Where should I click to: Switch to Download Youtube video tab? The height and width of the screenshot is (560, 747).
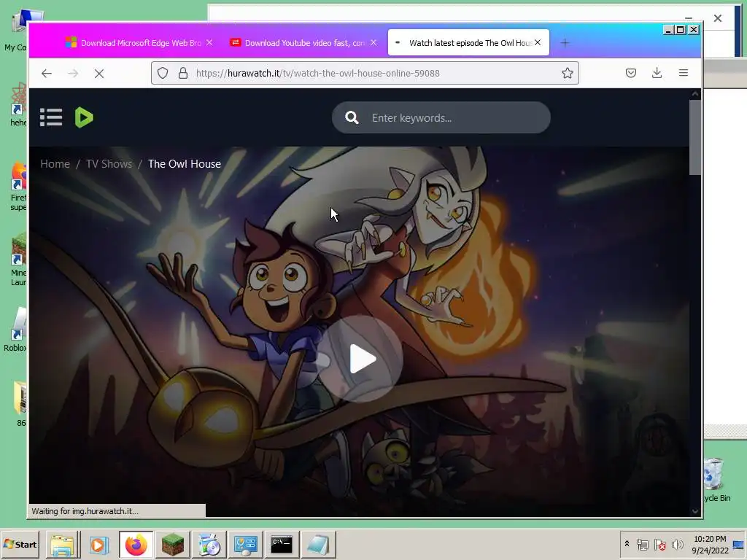click(303, 43)
